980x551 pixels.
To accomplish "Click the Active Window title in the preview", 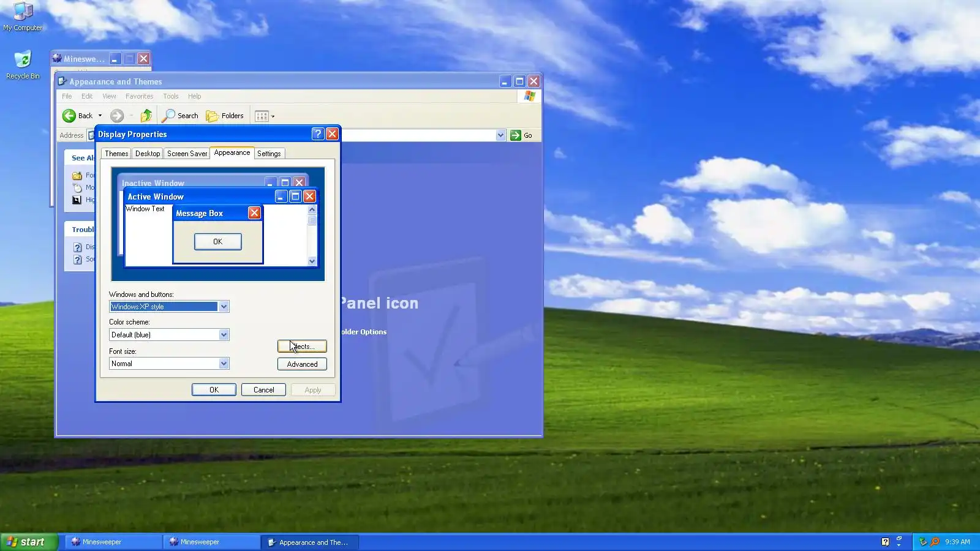I will click(x=156, y=197).
